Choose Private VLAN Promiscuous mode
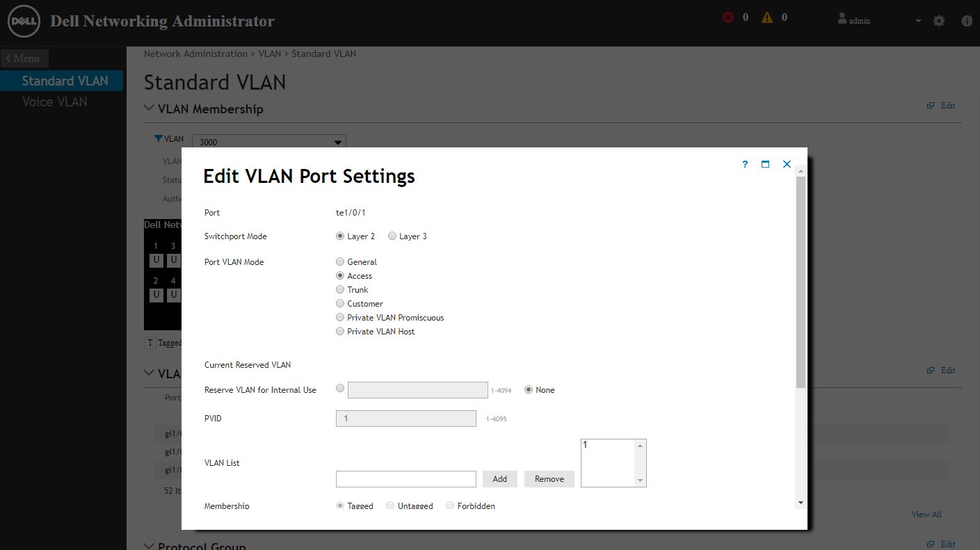The image size is (980, 550). tap(340, 317)
